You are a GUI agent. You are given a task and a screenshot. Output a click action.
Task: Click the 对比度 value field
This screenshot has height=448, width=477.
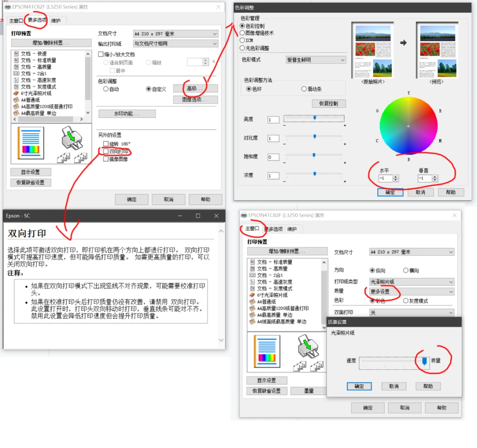click(274, 138)
